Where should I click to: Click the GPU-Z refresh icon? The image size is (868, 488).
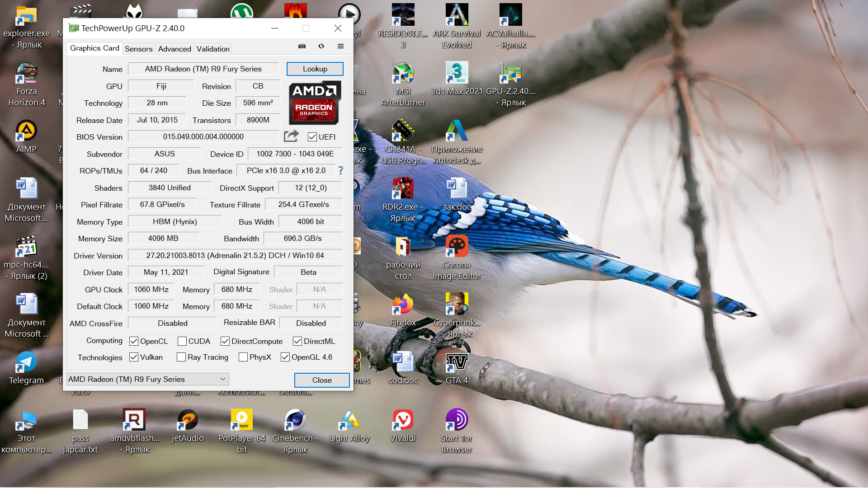coord(321,46)
